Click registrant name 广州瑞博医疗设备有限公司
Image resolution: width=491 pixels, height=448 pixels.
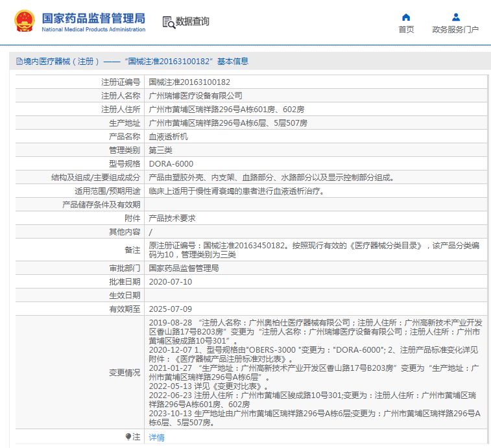[x=195, y=96]
